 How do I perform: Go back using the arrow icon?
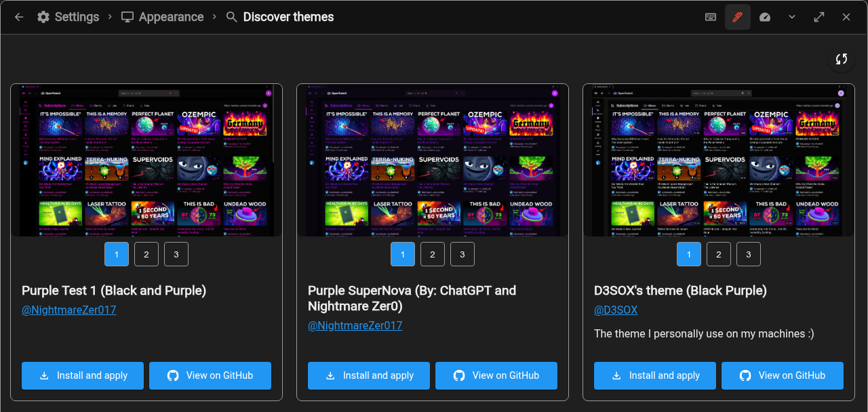(19, 17)
